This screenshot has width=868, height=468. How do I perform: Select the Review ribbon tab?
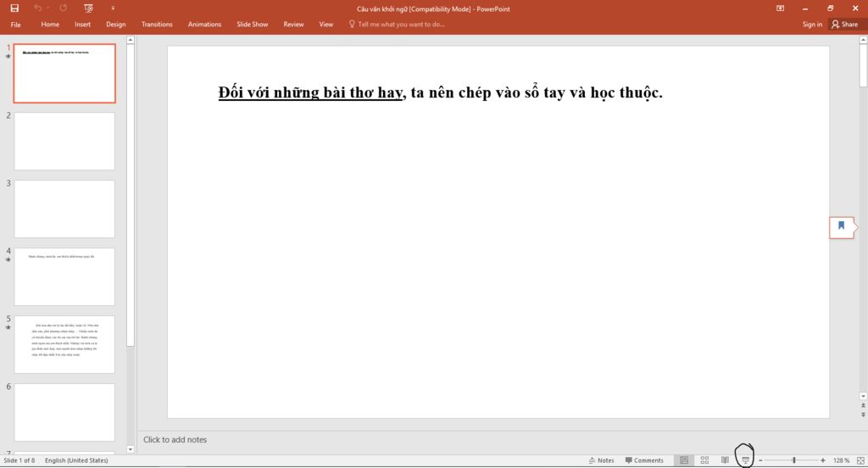(x=293, y=25)
